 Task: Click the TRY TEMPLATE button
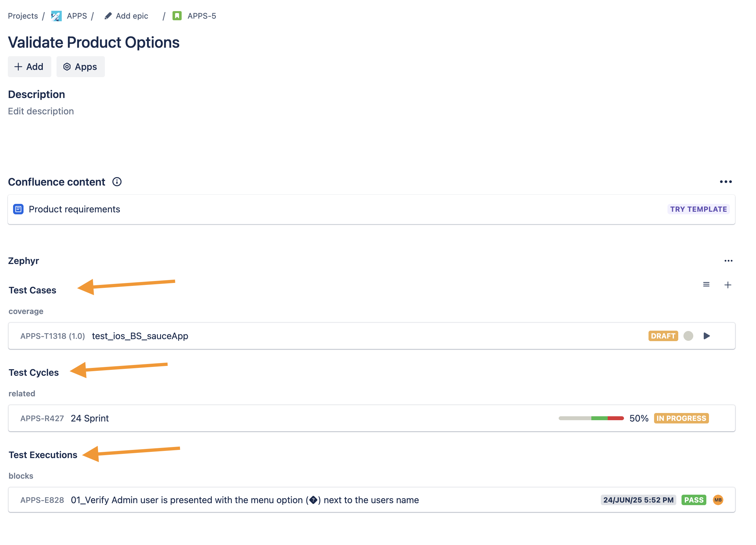698,209
